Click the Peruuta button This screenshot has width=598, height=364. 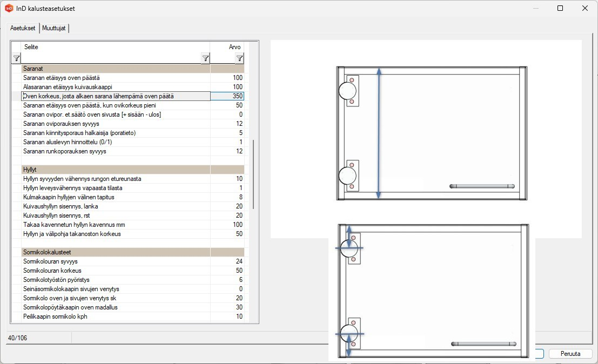pos(570,353)
